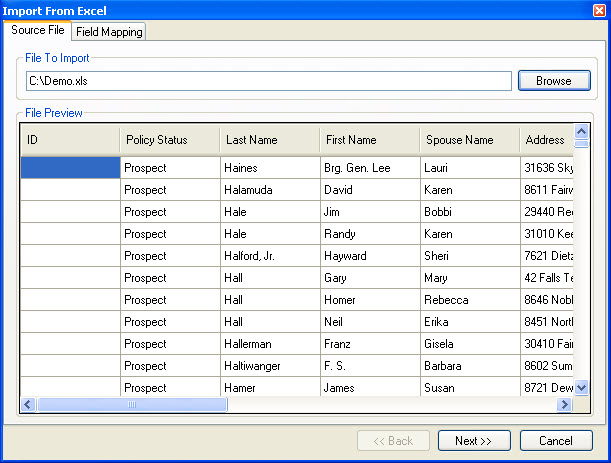
Task: Select the Susan spouse cell
Action: (x=470, y=387)
